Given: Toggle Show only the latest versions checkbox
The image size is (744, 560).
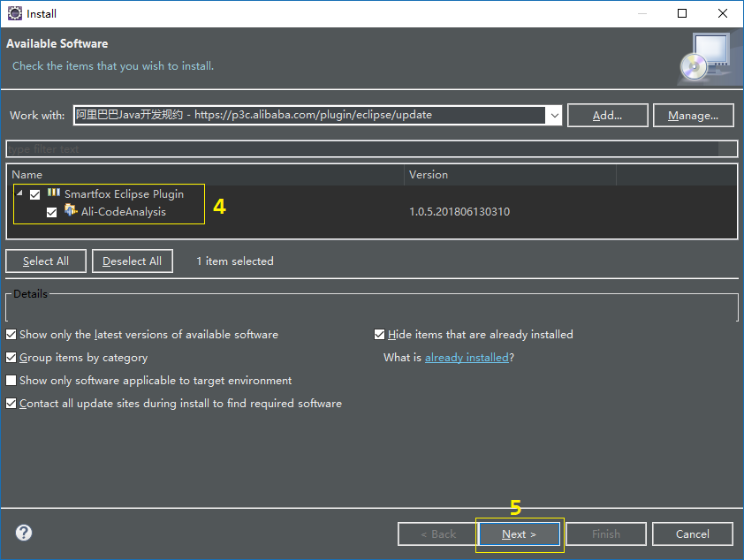Looking at the screenshot, I should tap(11, 335).
